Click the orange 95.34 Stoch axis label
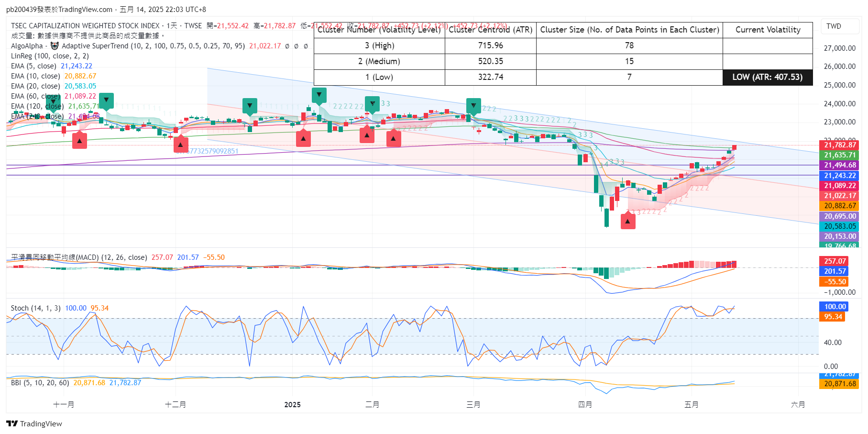 click(x=833, y=317)
